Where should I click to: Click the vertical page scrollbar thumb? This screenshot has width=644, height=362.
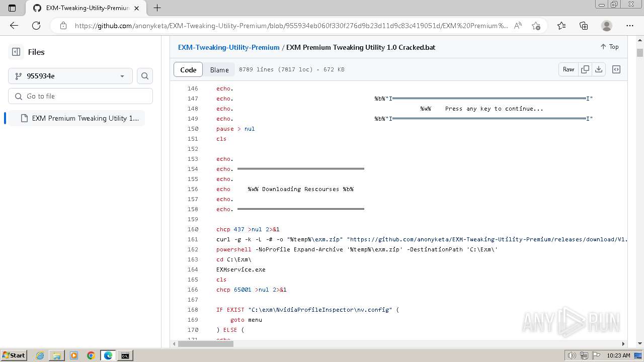640,53
